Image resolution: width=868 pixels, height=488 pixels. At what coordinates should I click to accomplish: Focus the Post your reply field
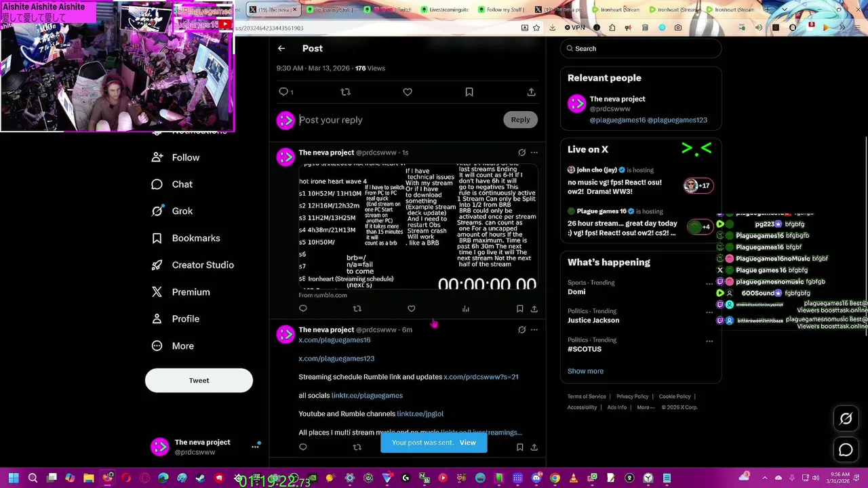[x=399, y=120]
